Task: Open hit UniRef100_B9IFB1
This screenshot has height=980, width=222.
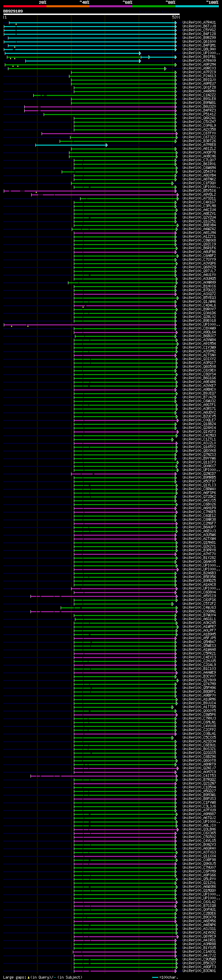Action: [x=199, y=57]
